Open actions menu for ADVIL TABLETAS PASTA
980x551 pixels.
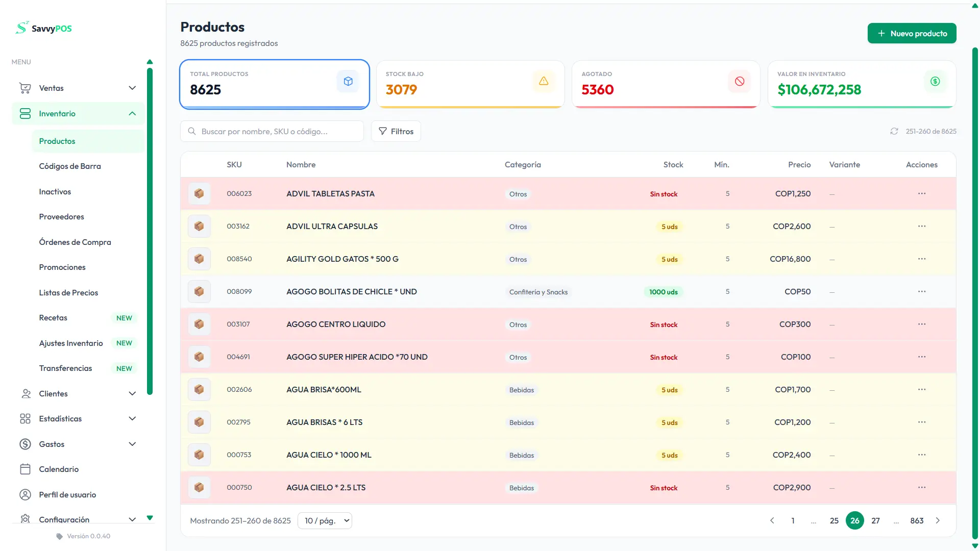(921, 194)
